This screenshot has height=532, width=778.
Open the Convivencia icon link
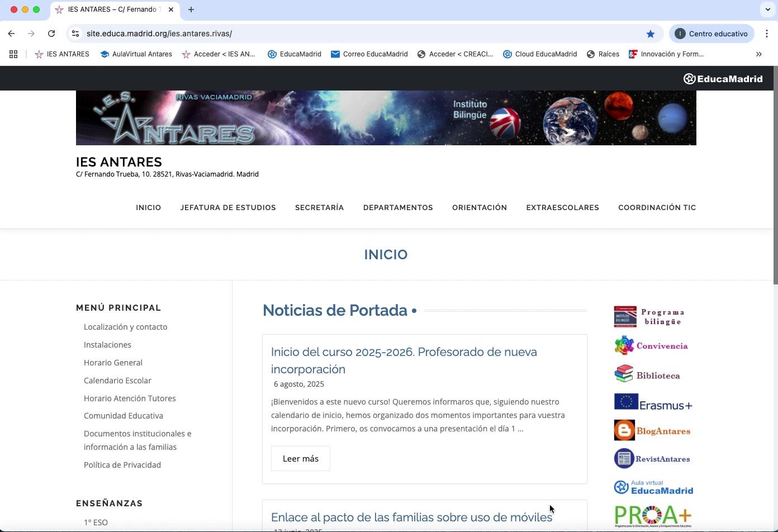651,346
